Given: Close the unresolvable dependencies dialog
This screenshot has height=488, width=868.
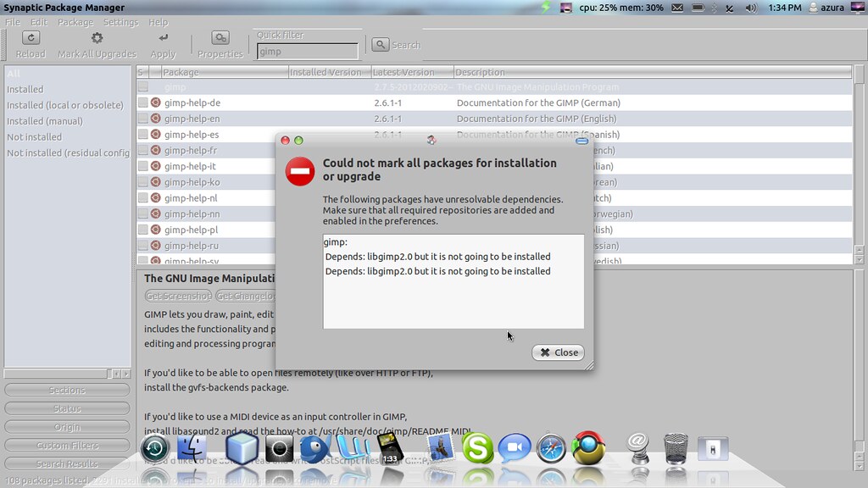Looking at the screenshot, I should [559, 352].
